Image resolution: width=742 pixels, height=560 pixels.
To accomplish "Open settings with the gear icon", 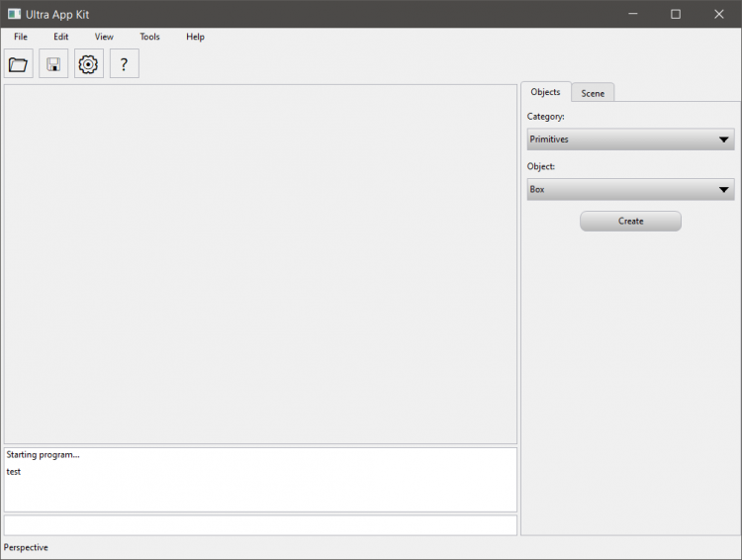I will [x=89, y=64].
